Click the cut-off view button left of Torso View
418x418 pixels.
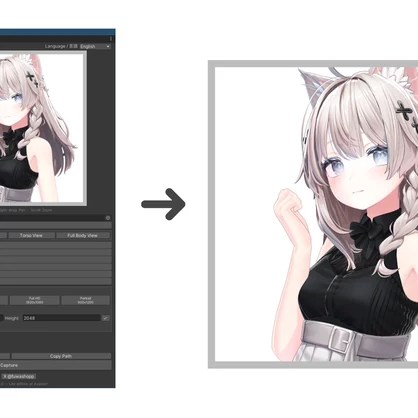pos(3,235)
